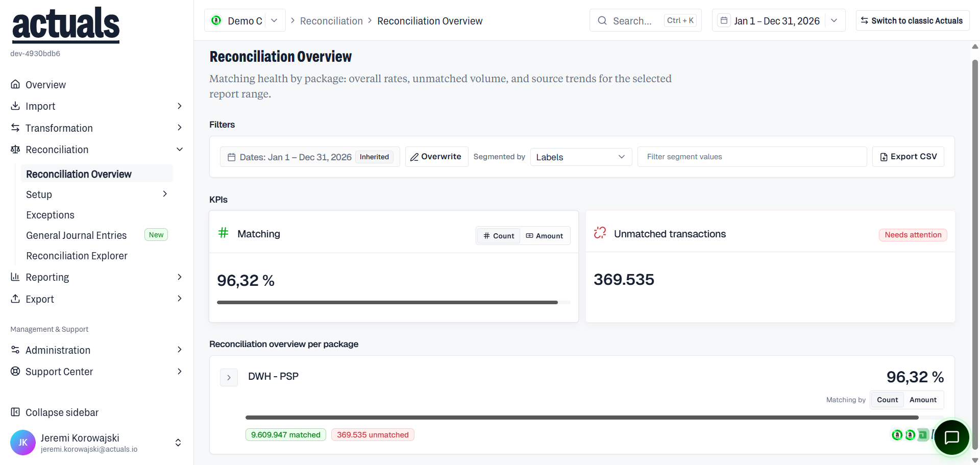Open the user account switcher chevrons
This screenshot has height=465, width=980.
[x=178, y=443]
